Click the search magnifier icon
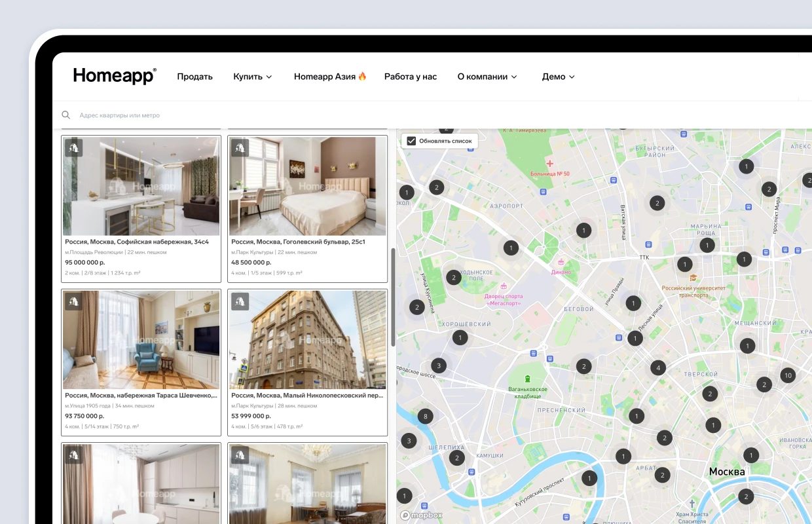Image resolution: width=812 pixels, height=524 pixels. (66, 115)
